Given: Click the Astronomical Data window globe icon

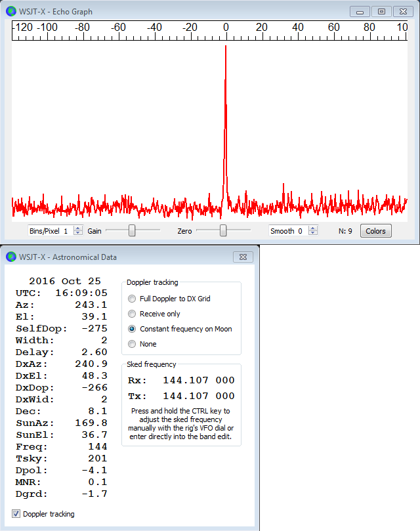Looking at the screenshot, I should (x=10, y=257).
